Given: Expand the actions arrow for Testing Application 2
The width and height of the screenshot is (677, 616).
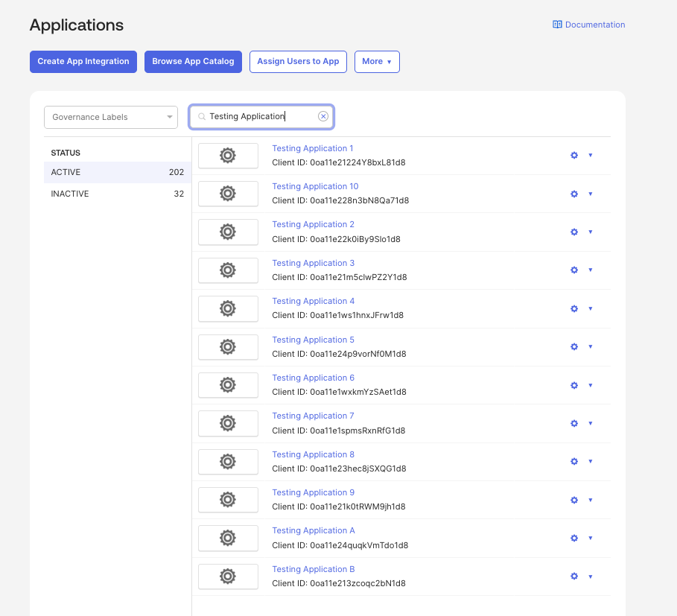Looking at the screenshot, I should point(590,232).
